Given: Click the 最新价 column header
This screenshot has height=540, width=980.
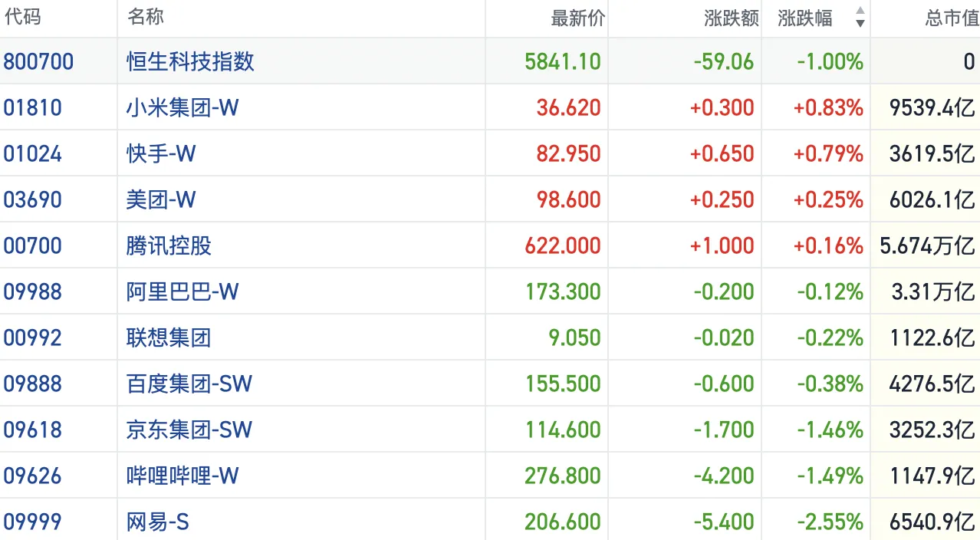Looking at the screenshot, I should [x=577, y=18].
